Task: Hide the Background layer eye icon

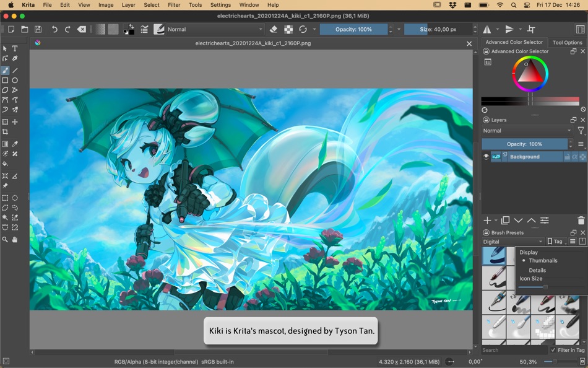Action: tap(486, 157)
